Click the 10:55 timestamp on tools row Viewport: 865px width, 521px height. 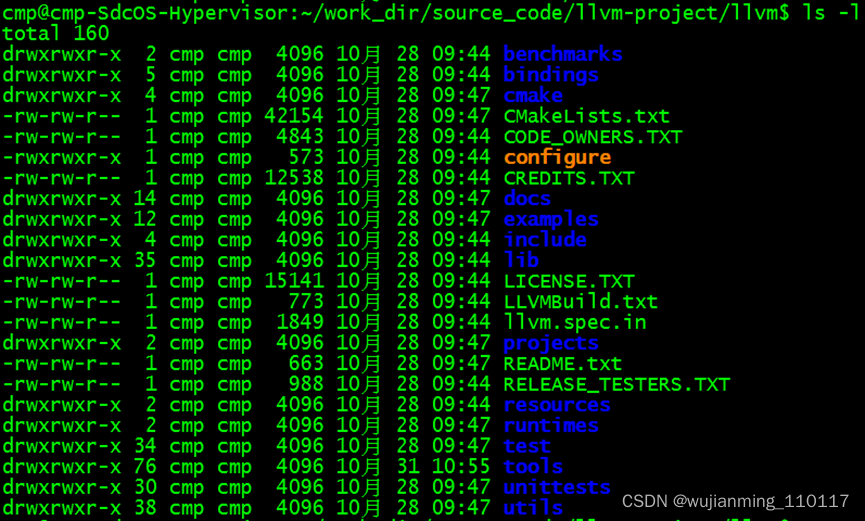pyautogui.click(x=461, y=467)
